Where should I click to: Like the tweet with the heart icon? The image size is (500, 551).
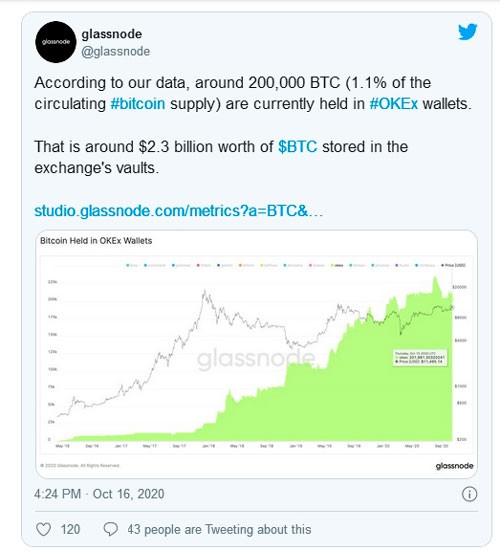(44, 529)
